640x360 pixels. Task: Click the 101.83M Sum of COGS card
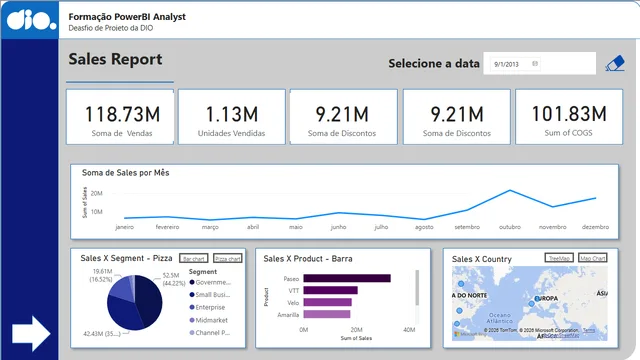click(x=569, y=117)
